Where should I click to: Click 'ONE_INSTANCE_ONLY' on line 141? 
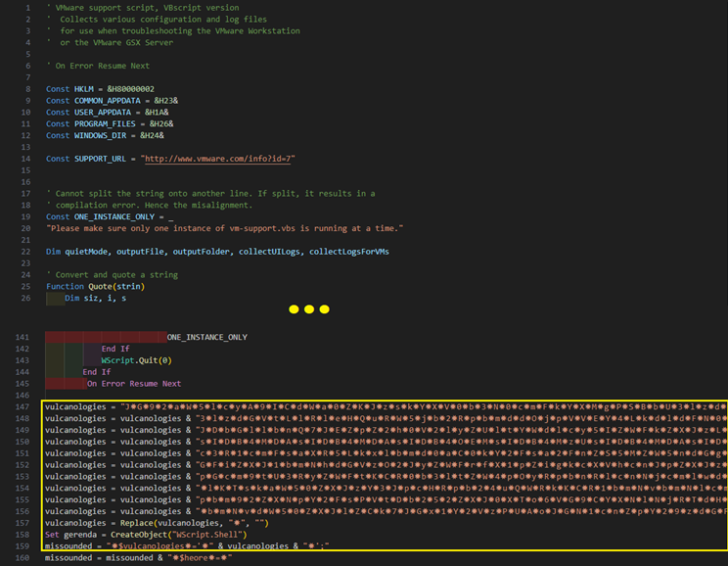207,338
